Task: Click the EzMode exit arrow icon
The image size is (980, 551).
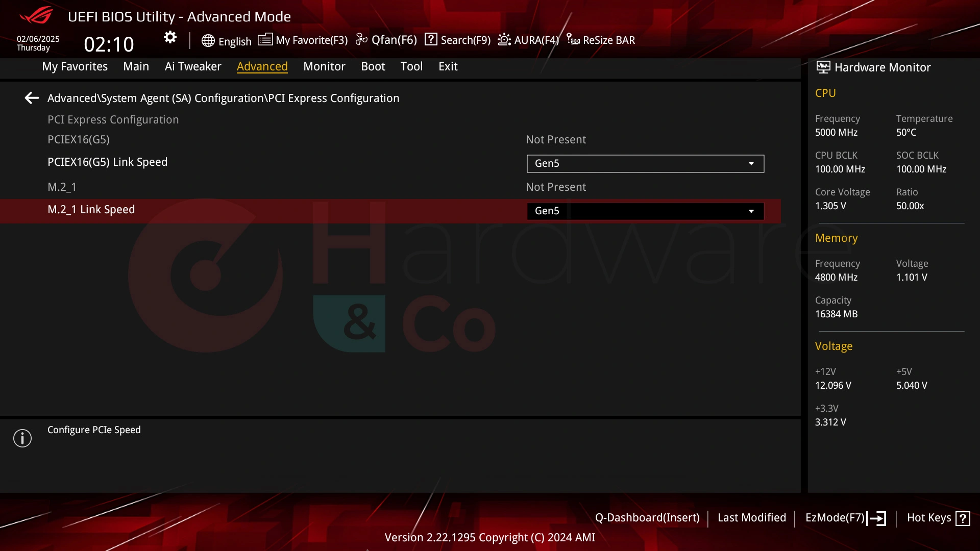Action: 877,518
